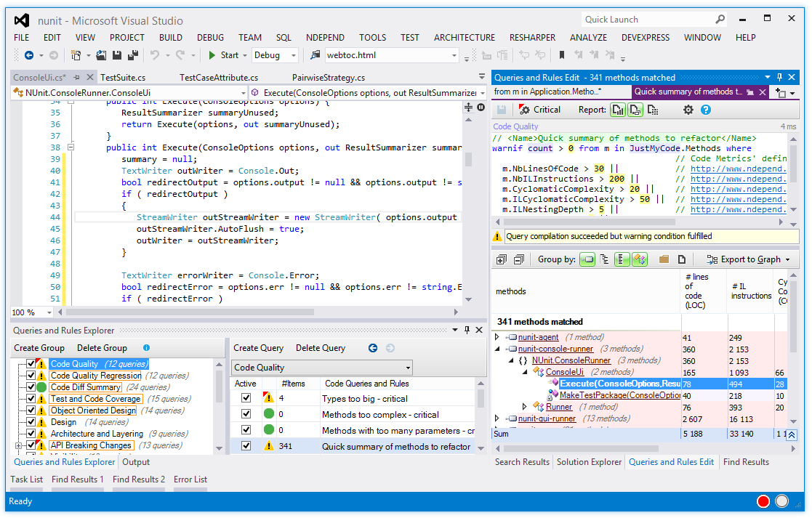This screenshot has width=812, height=518.
Task: Open query editor settings gear icon
Action: click(x=688, y=110)
